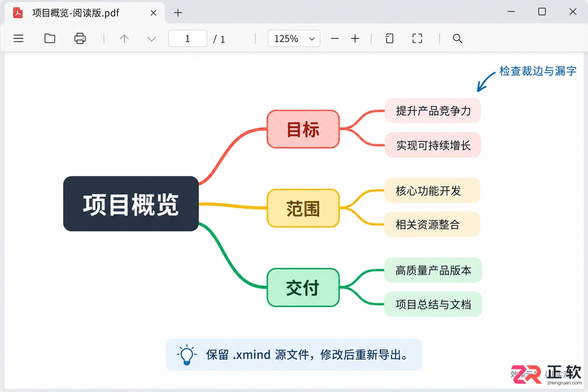Click the total page count '/ 1'

pyautogui.click(x=219, y=39)
